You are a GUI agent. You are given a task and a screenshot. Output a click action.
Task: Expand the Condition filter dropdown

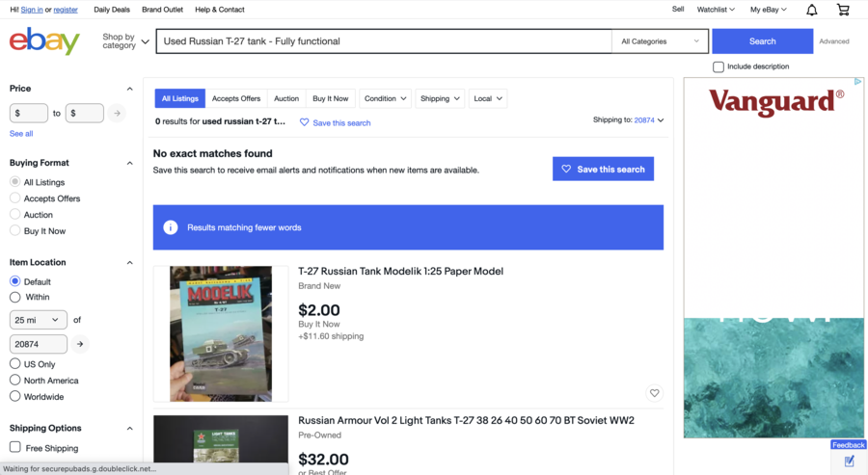pyautogui.click(x=385, y=98)
